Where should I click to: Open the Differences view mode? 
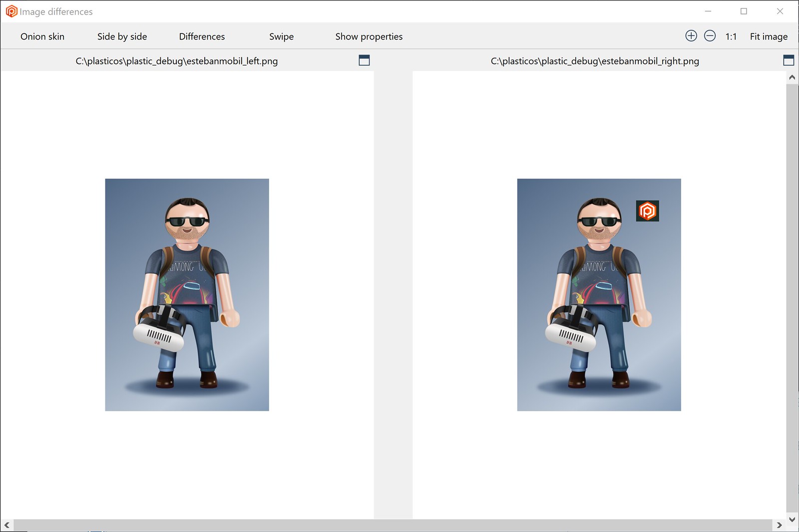click(202, 36)
